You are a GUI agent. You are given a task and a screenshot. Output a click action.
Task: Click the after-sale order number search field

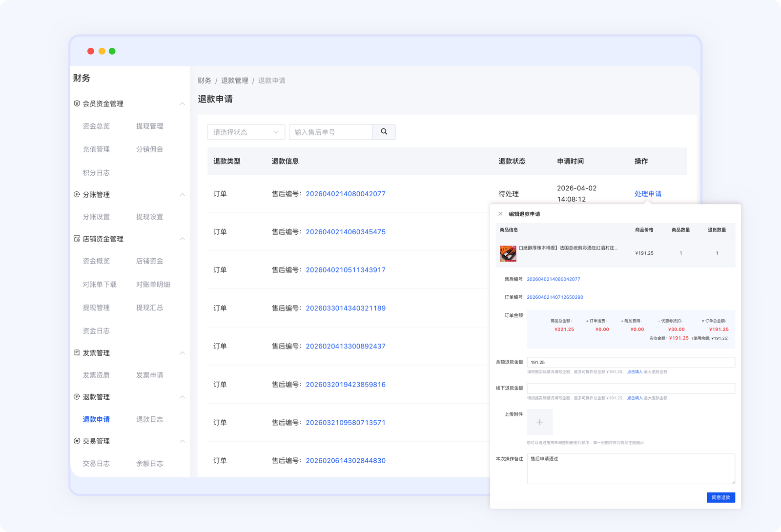click(x=330, y=132)
